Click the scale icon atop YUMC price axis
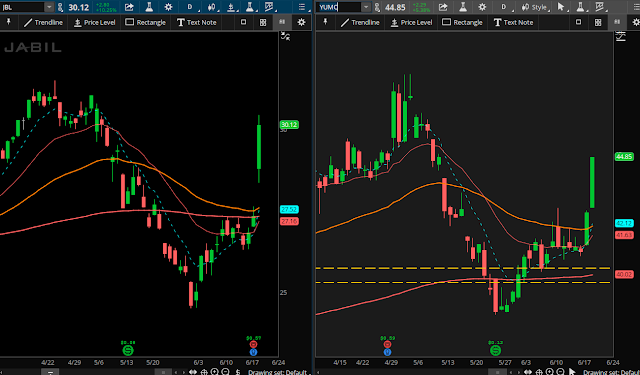Viewport: 640px width, 375px height. 621,37
